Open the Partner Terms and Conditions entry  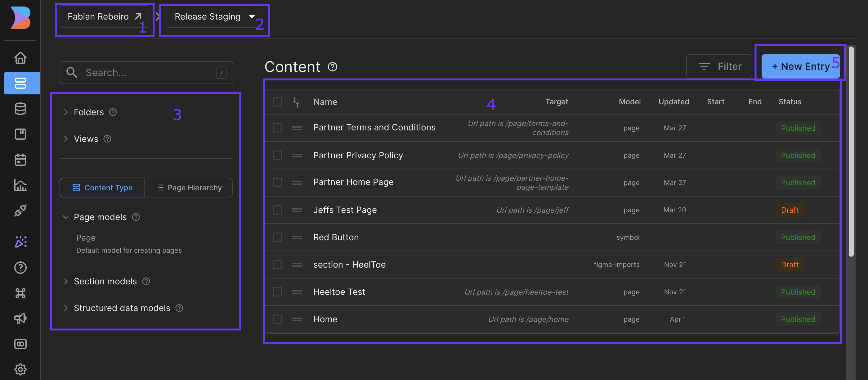pos(374,128)
